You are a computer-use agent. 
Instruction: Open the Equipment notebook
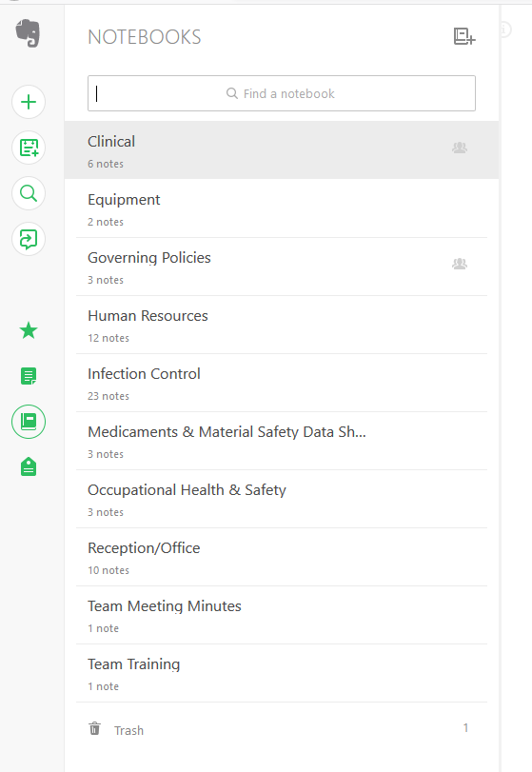click(282, 208)
